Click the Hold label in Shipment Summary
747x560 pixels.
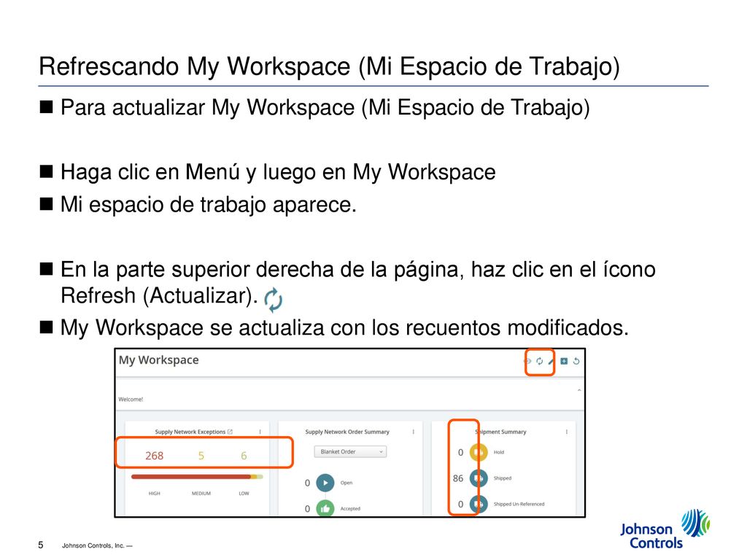tap(499, 452)
